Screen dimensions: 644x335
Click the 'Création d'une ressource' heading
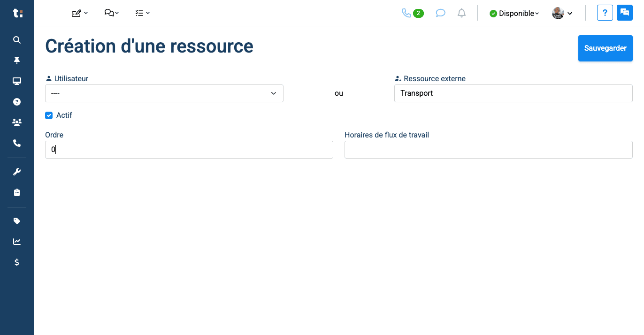(x=149, y=46)
